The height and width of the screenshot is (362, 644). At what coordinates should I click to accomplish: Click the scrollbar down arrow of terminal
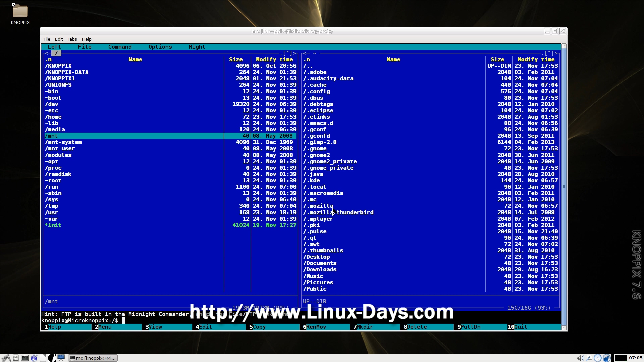click(564, 328)
